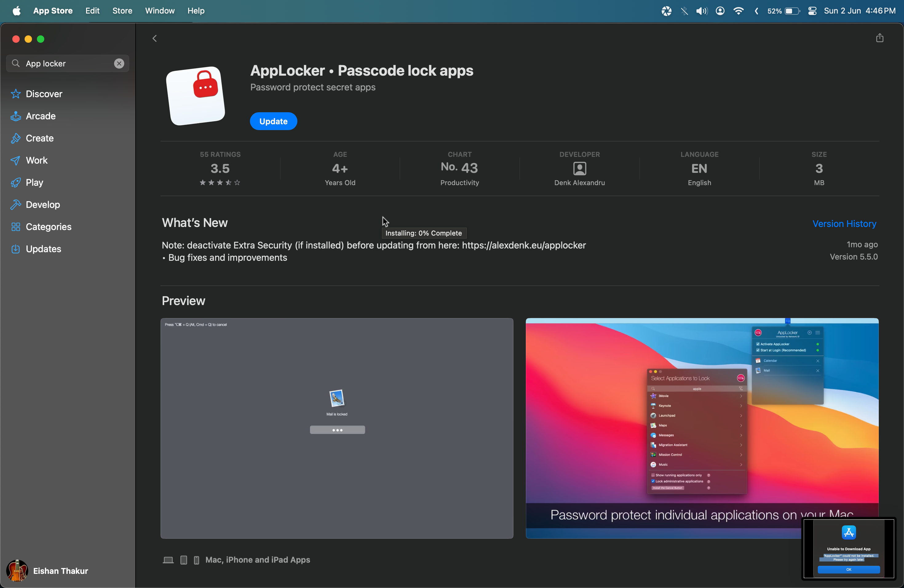Clear the App locker search text
This screenshot has height=588, width=904.
(119, 63)
